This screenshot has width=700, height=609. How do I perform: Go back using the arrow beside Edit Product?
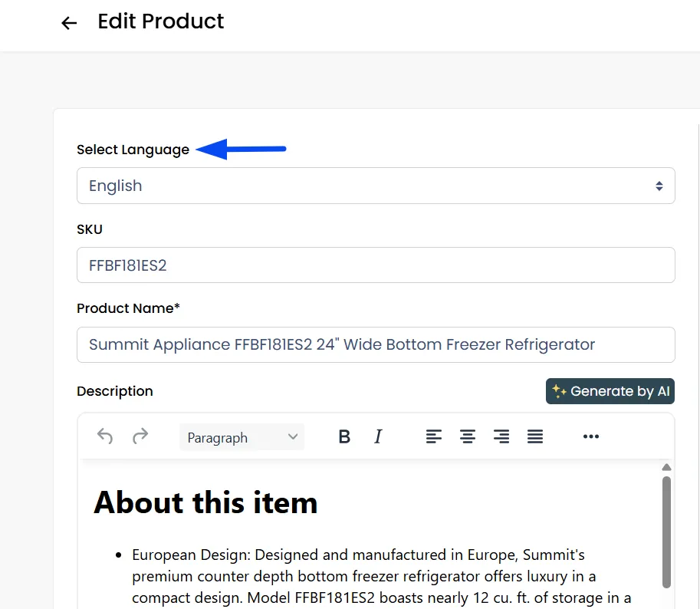pos(69,23)
